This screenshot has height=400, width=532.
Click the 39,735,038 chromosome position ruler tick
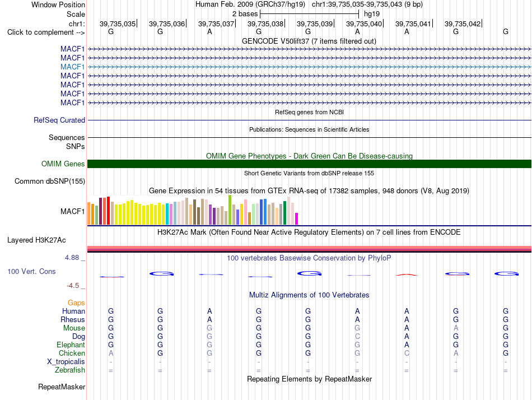coord(267,24)
